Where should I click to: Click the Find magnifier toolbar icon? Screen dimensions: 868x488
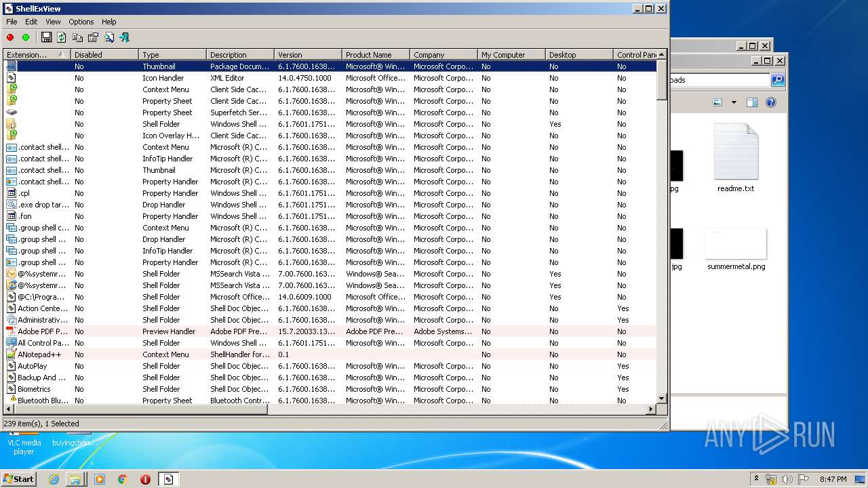click(x=108, y=38)
